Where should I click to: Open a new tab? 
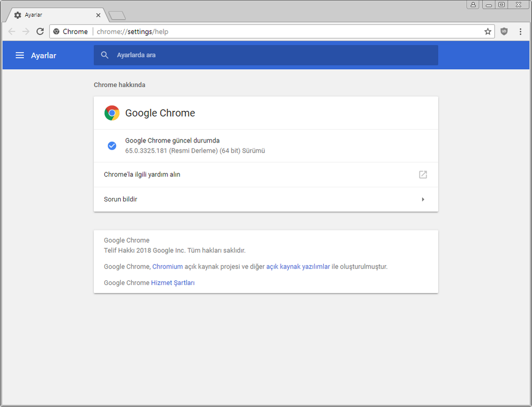coord(117,15)
